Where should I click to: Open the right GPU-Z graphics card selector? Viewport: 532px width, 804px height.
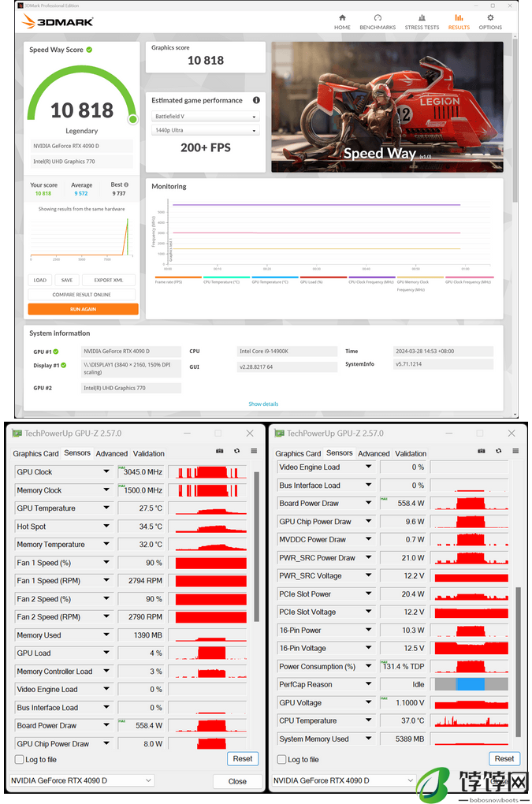344,780
